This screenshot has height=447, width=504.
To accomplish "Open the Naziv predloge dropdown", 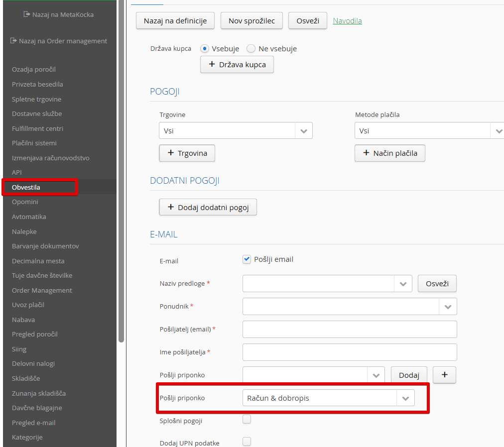I will [403, 284].
